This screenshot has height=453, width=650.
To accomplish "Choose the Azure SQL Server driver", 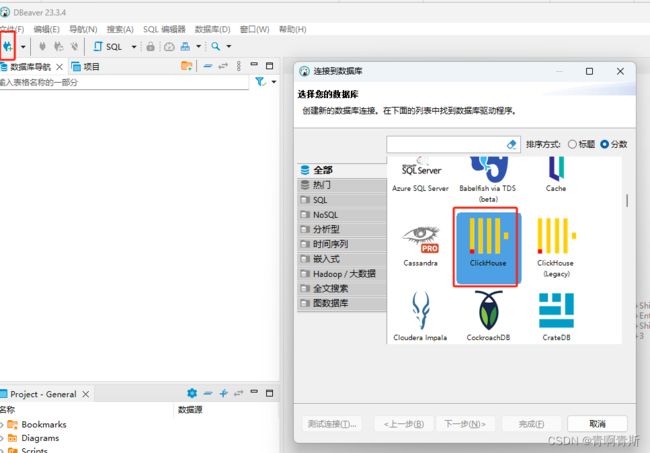I will tap(420, 175).
